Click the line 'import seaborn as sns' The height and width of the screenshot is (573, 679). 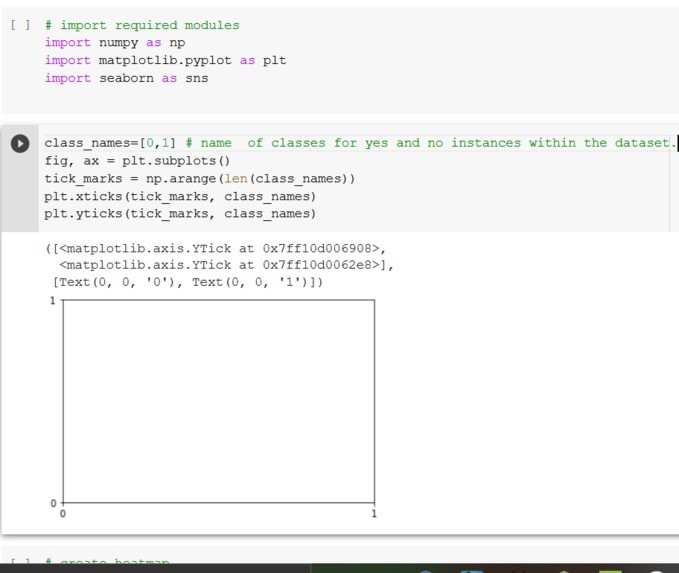click(x=126, y=78)
